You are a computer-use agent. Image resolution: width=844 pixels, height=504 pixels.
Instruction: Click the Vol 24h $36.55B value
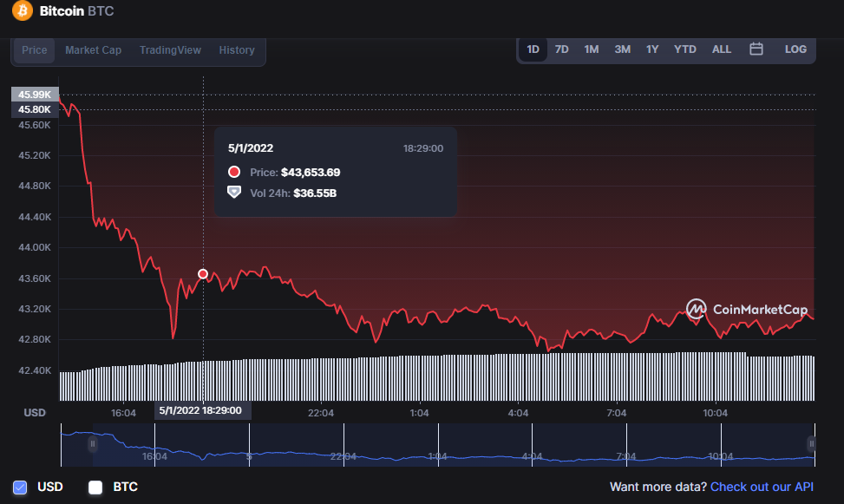(x=315, y=193)
